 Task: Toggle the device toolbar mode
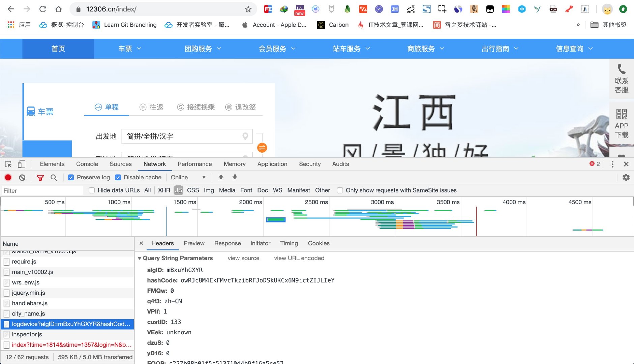click(x=22, y=164)
